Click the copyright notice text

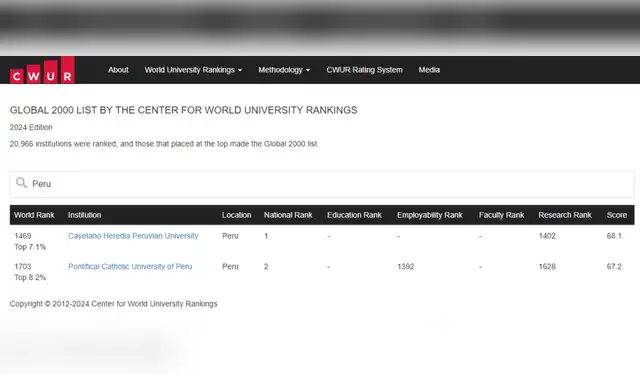(113, 303)
